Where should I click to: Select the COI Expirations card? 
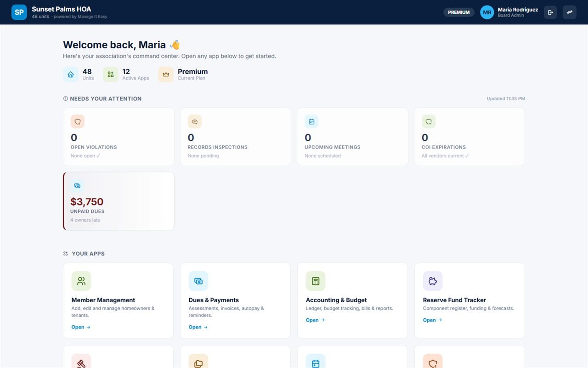click(x=469, y=137)
